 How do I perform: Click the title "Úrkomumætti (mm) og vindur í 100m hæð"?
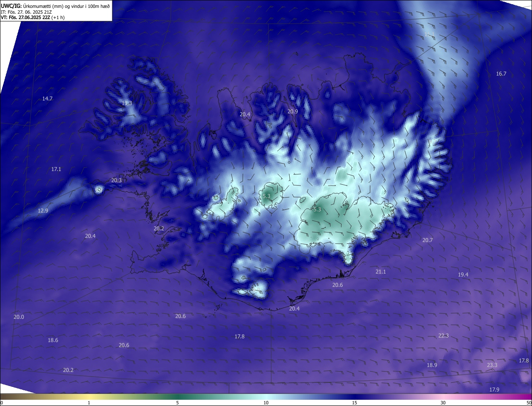66,6
